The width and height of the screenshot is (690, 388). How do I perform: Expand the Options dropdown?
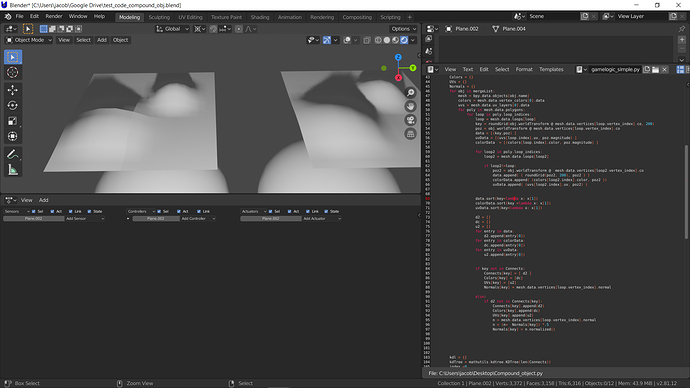pyautogui.click(x=404, y=29)
